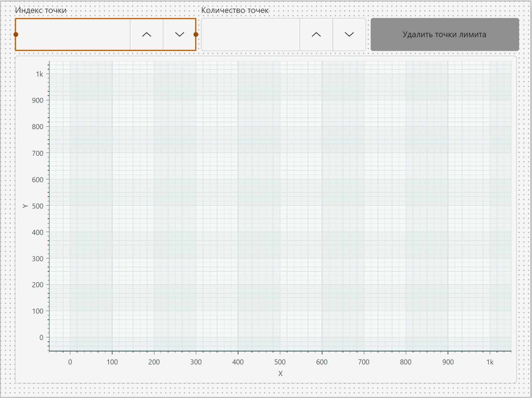532x398 pixels.
Task: Click the X axis title below chart
Action: pos(280,373)
